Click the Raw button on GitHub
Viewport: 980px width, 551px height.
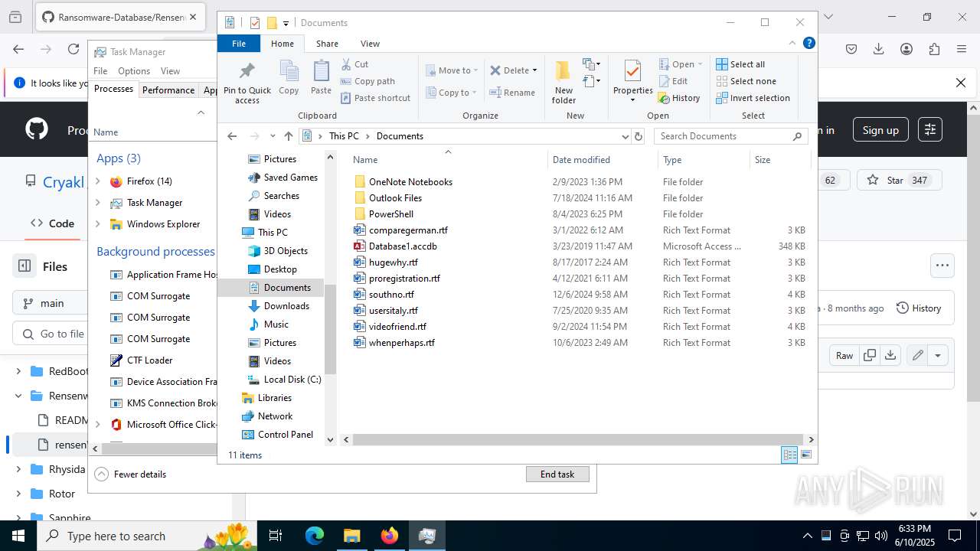pos(844,355)
